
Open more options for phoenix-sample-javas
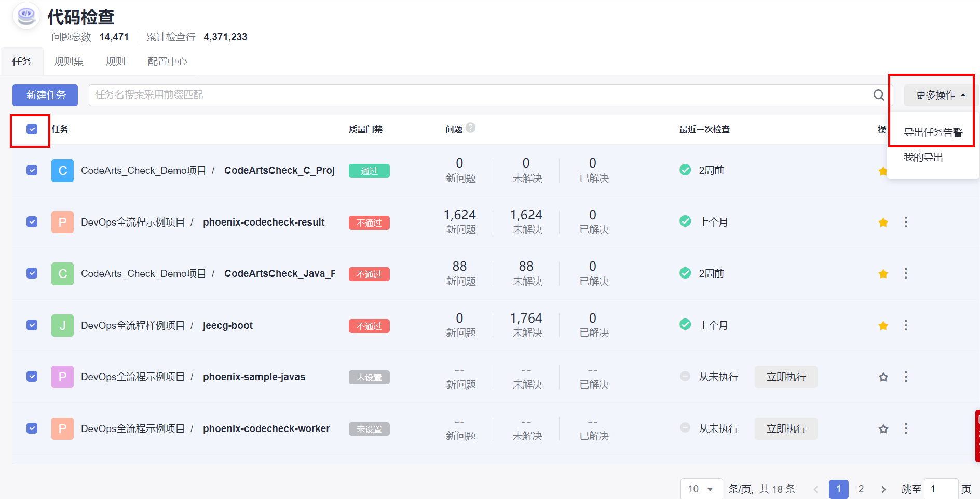pyautogui.click(x=906, y=377)
